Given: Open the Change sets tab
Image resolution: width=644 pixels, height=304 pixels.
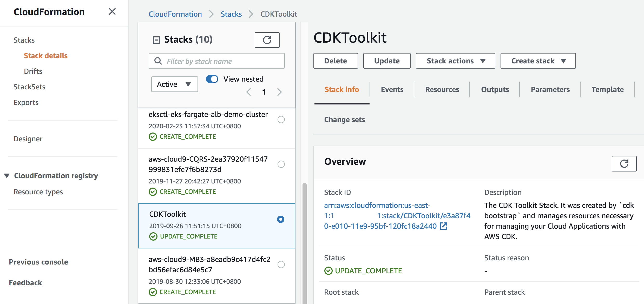Looking at the screenshot, I should point(344,120).
